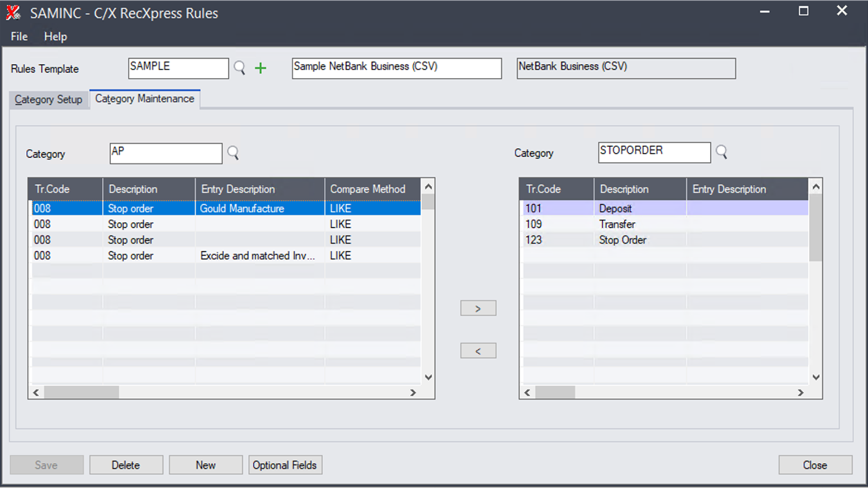Click the New button
868x488 pixels.
coord(205,465)
